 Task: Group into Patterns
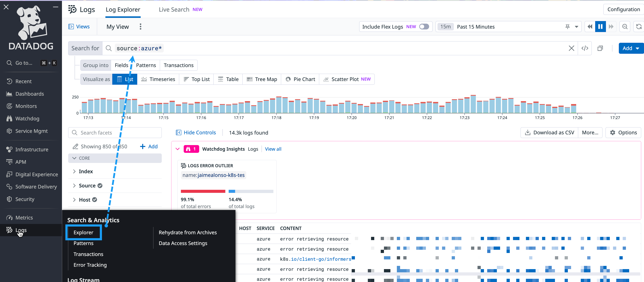click(x=146, y=65)
